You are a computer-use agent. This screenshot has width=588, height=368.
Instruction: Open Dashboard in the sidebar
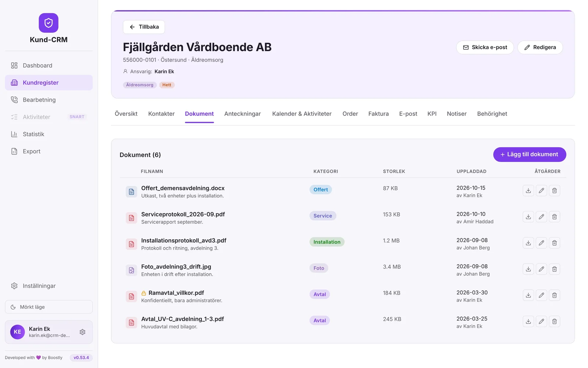tap(49, 66)
